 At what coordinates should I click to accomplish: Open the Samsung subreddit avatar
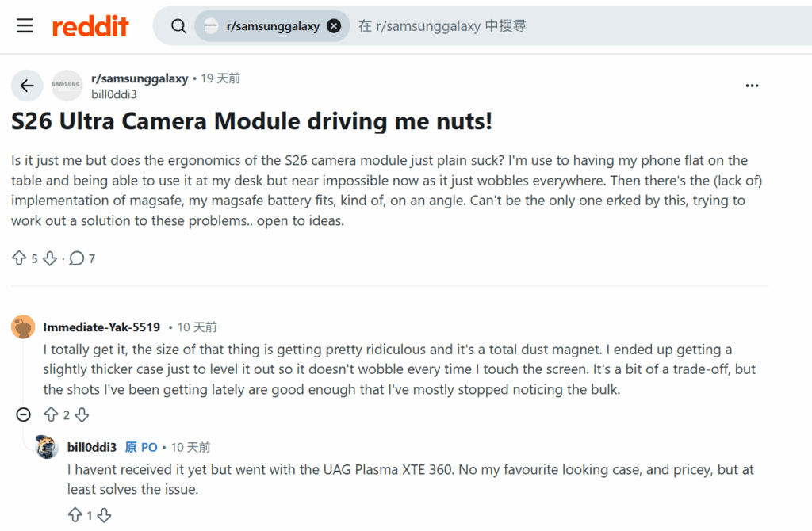67,86
